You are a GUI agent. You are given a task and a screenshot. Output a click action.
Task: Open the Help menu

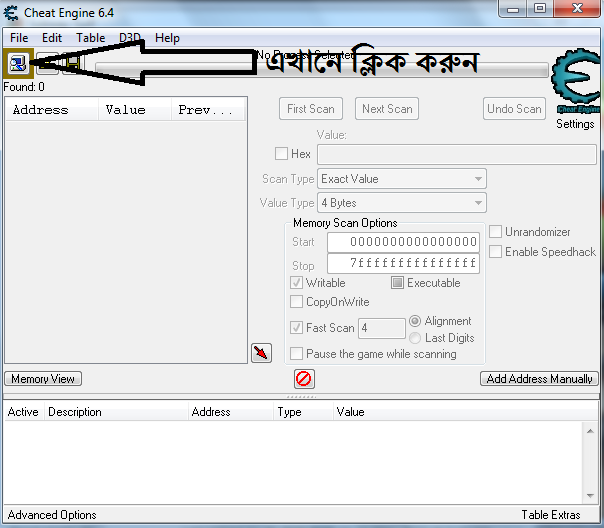tap(167, 38)
